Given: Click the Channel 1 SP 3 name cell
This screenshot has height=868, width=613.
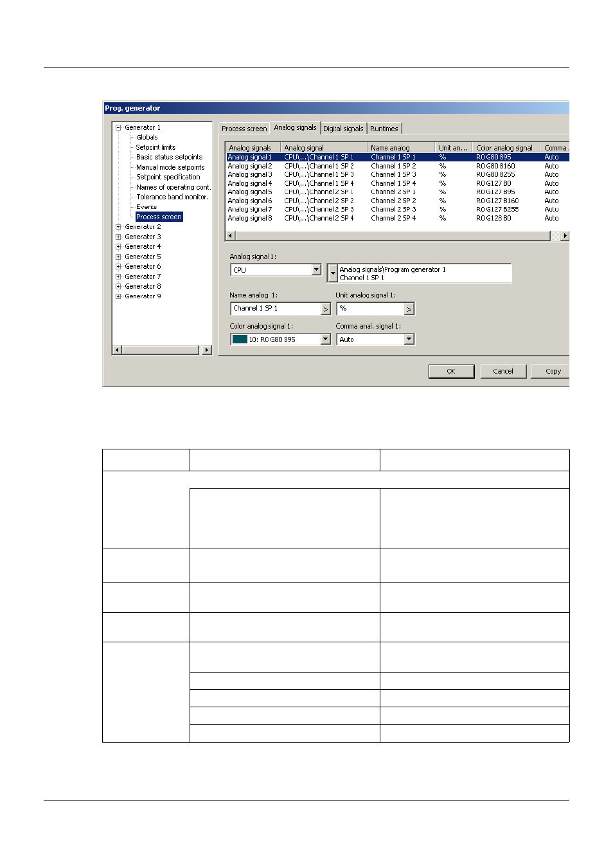Looking at the screenshot, I should click(393, 174).
